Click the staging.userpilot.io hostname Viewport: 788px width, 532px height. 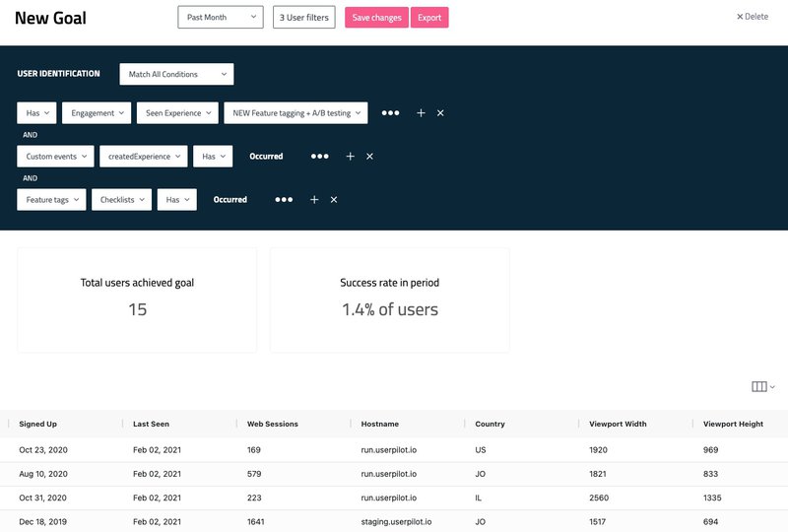click(396, 522)
